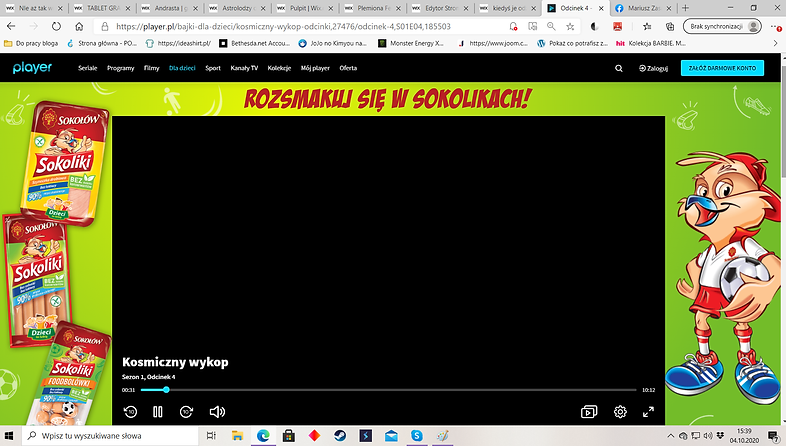Open Task View in taskbar
Screen dimensions: 786x446
(x=211, y=436)
